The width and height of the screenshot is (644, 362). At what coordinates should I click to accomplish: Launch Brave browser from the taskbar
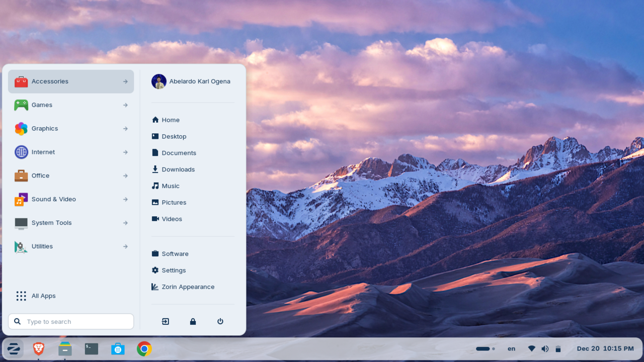click(38, 348)
